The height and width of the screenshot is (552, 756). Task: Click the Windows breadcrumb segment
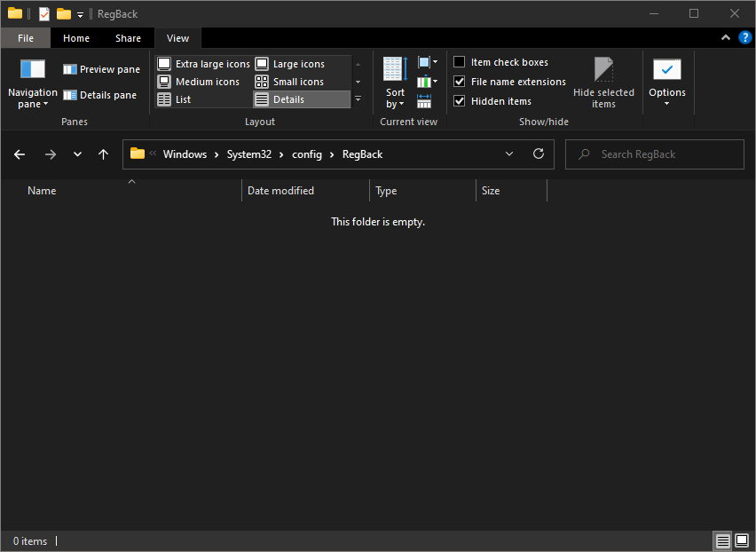(x=185, y=154)
